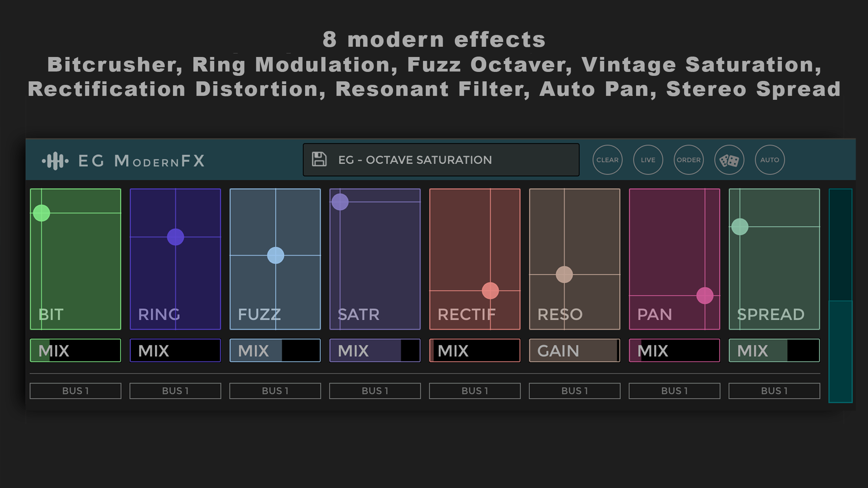Clear all effect settings with CLEAR
This screenshot has width=868, height=488.
pyautogui.click(x=607, y=160)
